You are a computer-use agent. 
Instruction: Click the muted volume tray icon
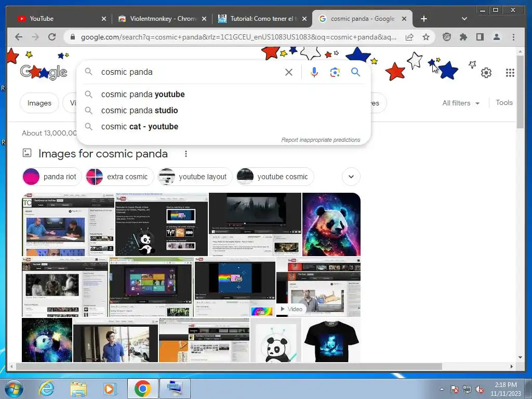coord(480,390)
